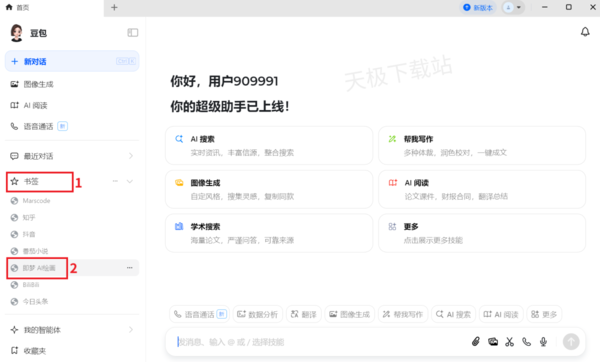Open AI 阅读 in the left sidebar
This screenshot has height=362, width=600.
(x=72, y=105)
